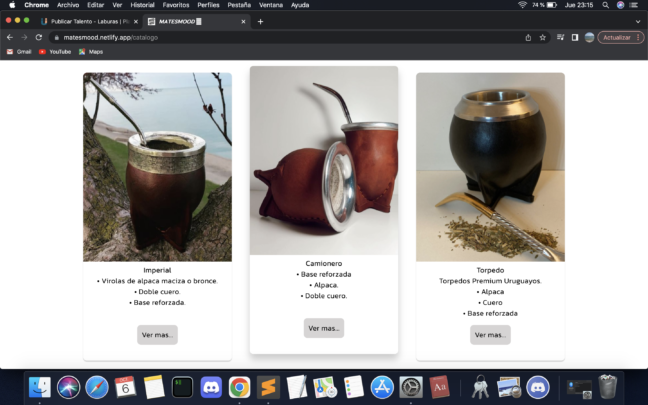Open the Chrome three-dot menu
The width and height of the screenshot is (648, 405).
click(640, 37)
